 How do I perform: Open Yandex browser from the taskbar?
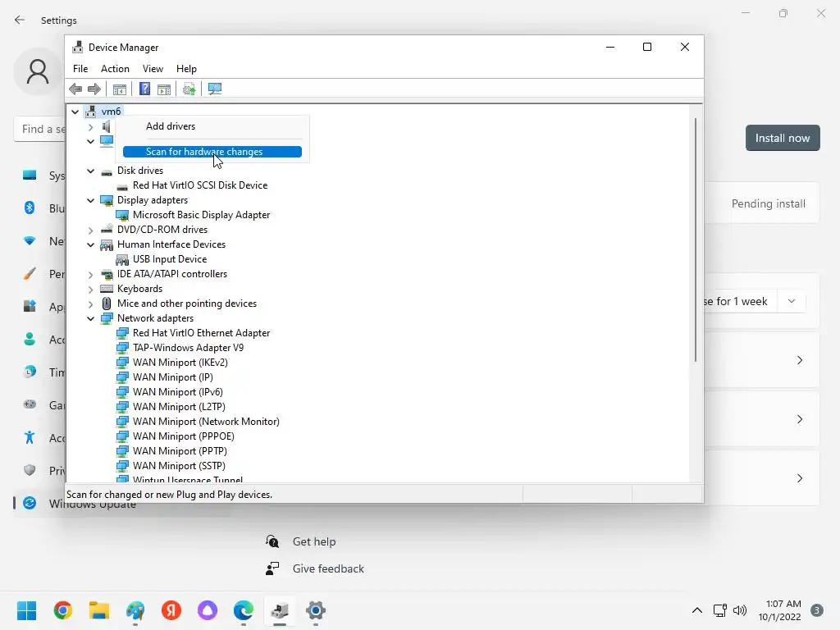[x=171, y=610]
